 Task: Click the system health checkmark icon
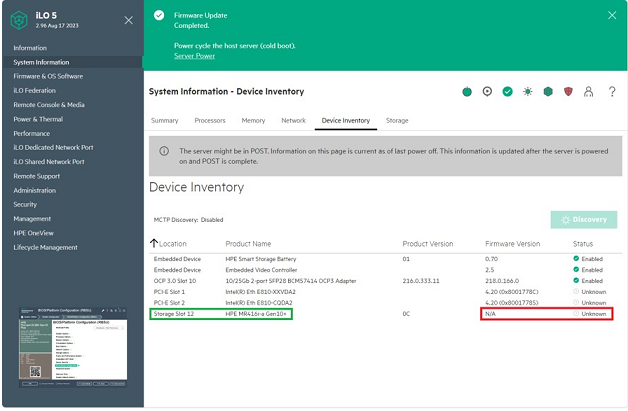coord(507,92)
